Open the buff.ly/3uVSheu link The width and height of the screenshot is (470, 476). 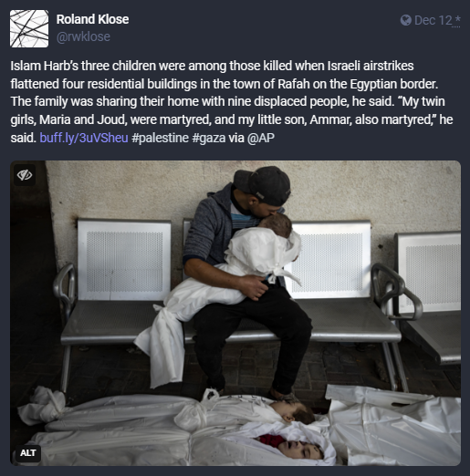(84, 138)
